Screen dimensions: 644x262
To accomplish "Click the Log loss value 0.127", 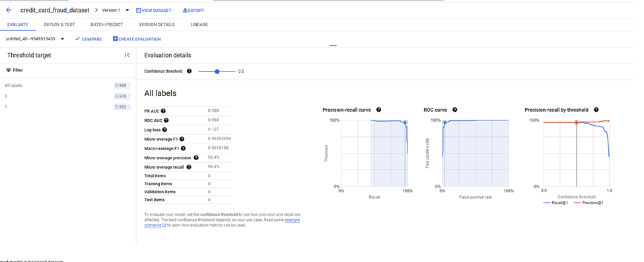I will click(x=213, y=130).
